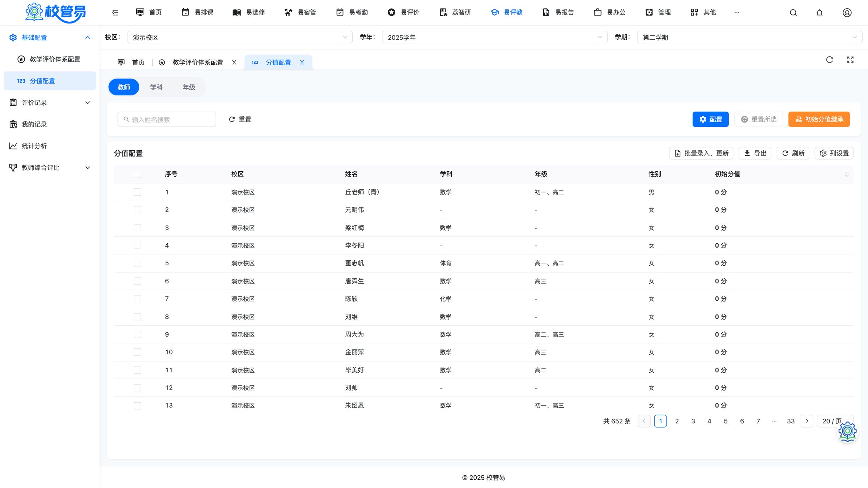Open 易选修 module
The image size is (868, 488).
[249, 12]
